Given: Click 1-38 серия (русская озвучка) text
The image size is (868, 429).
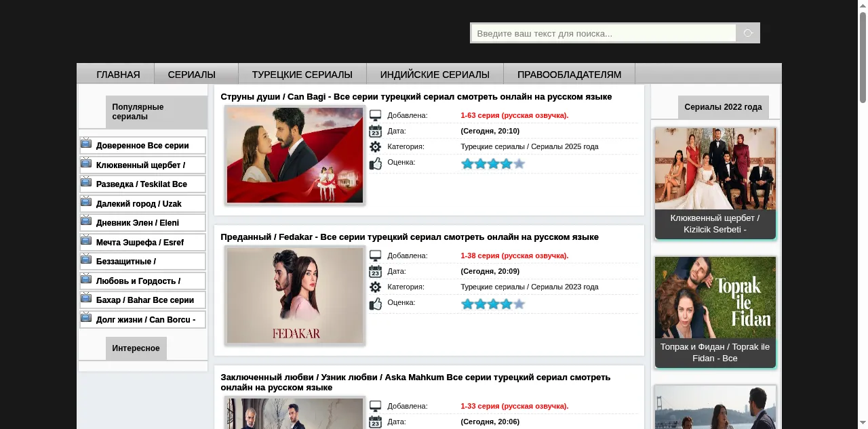Looking at the screenshot, I should click(515, 256).
